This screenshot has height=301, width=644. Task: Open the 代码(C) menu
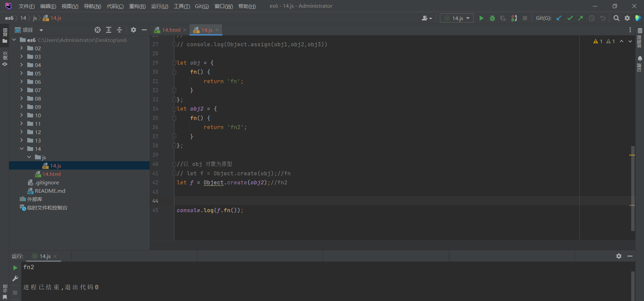point(115,6)
